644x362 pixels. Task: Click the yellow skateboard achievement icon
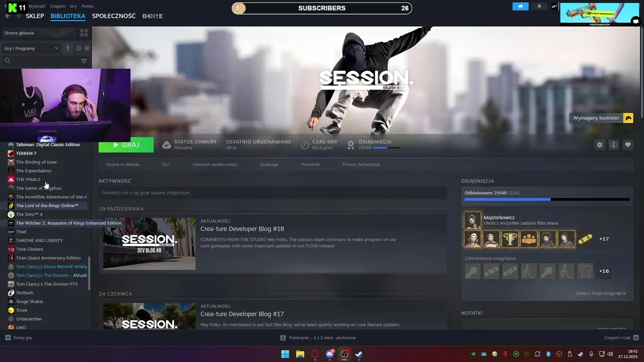point(585,239)
